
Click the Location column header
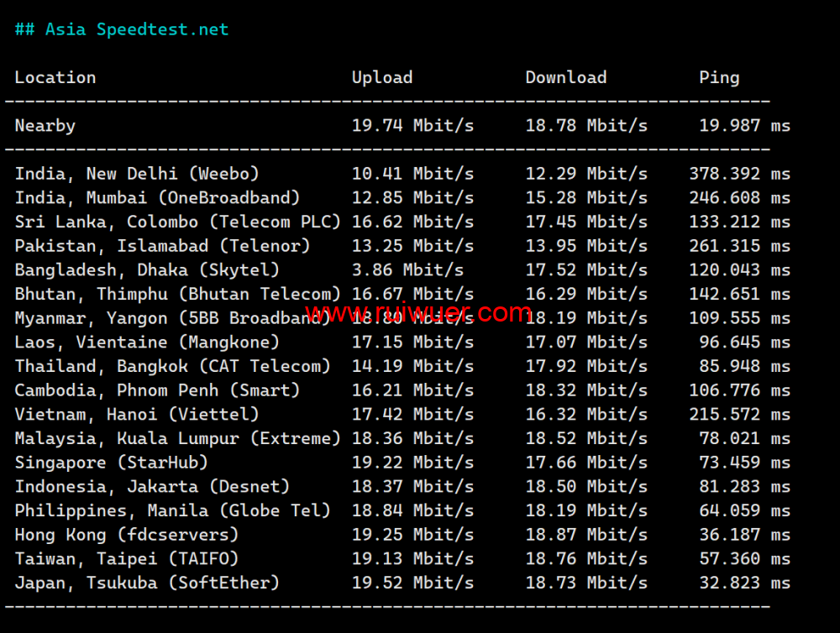[55, 78]
